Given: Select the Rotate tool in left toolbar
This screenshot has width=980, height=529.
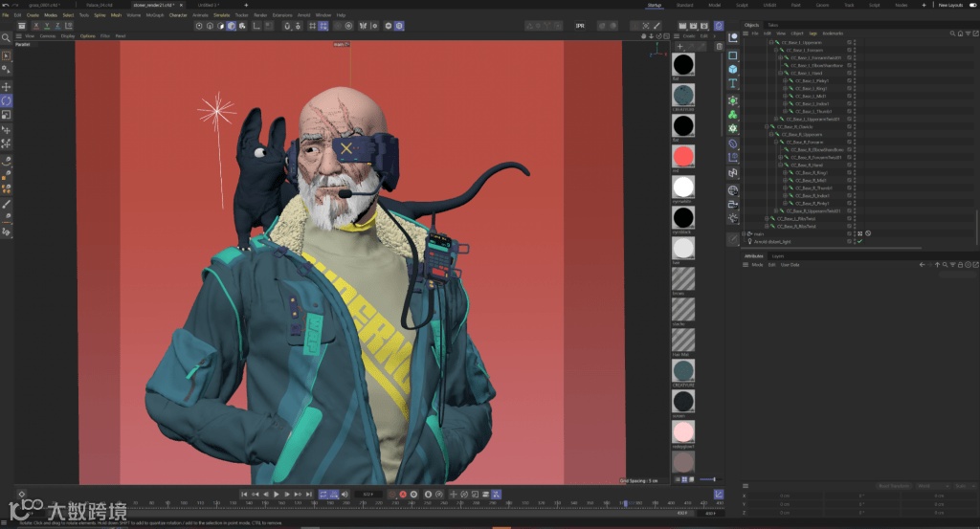Looking at the screenshot, I should 7,100.
